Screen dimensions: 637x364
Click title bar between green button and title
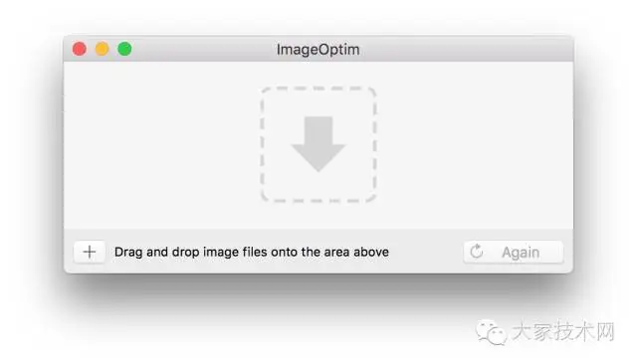point(204,49)
